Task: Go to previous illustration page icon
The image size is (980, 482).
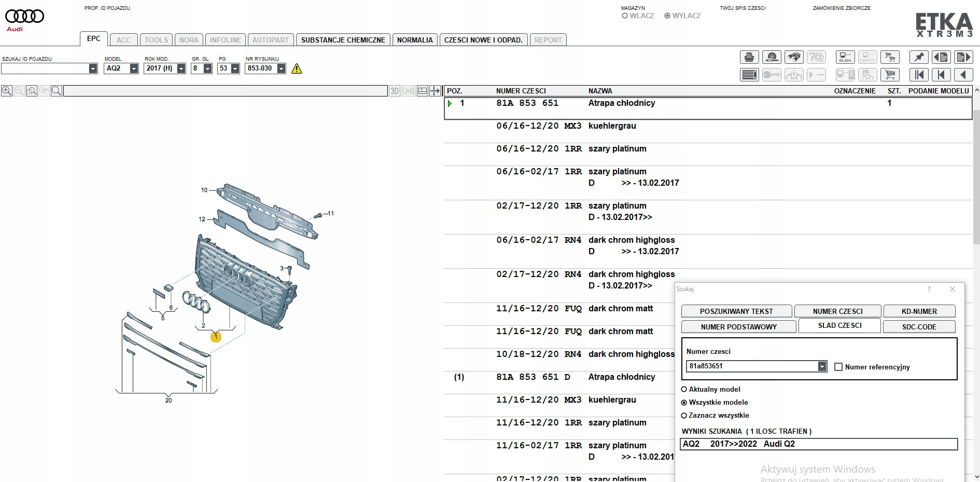Action: coord(941,57)
